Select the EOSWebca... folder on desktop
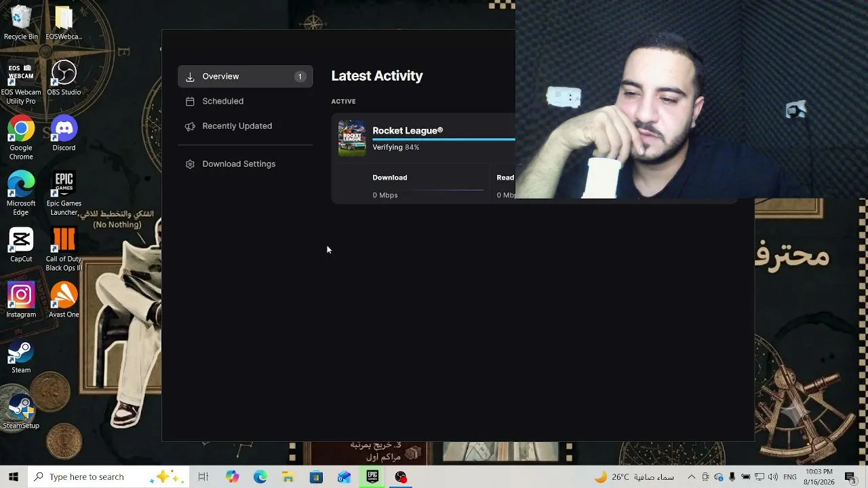 coord(64,23)
